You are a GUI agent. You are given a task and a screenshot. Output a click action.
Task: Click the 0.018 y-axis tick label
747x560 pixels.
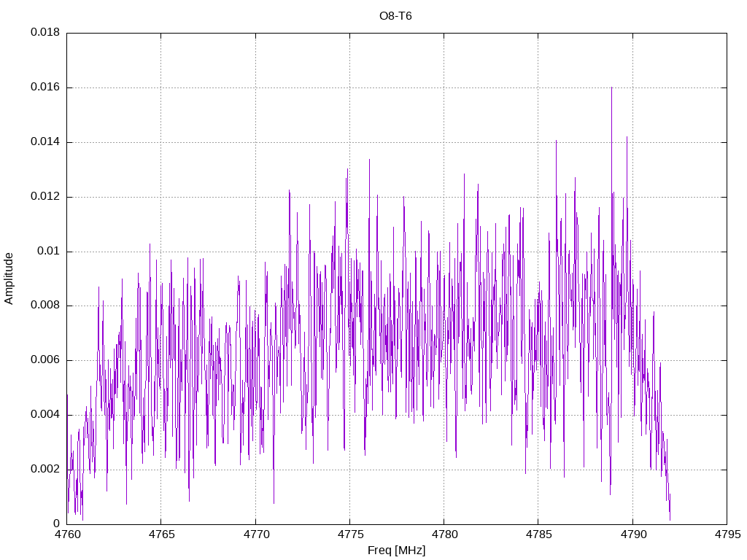(45, 32)
